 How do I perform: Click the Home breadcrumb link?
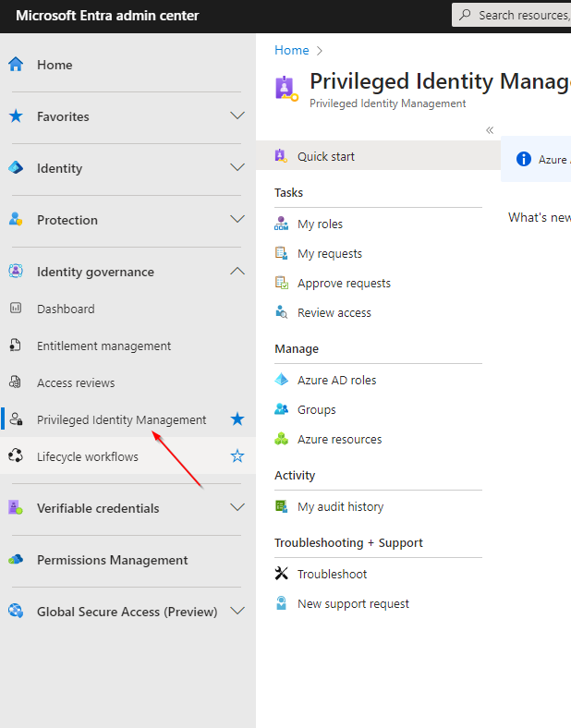292,50
